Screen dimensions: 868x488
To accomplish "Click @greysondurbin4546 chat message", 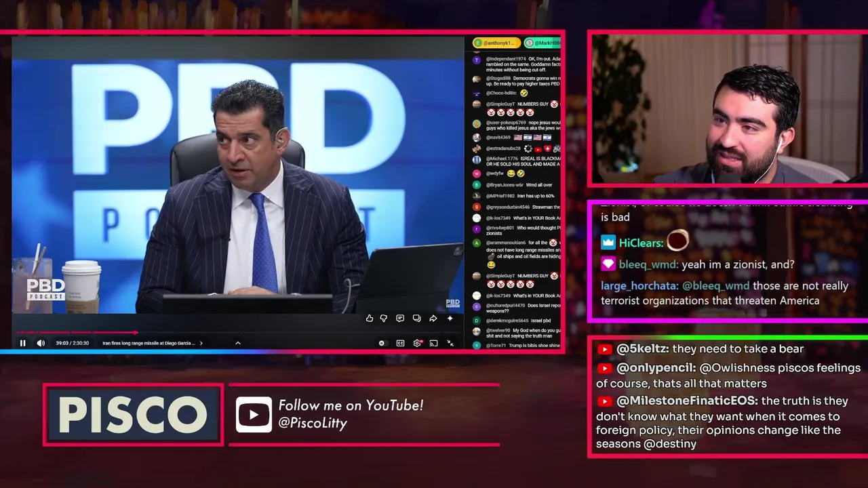I will coord(523,207).
